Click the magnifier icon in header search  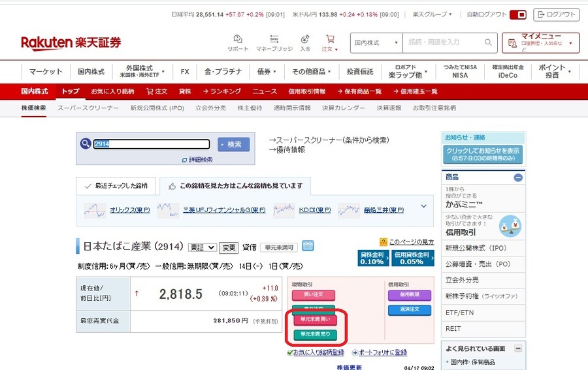tap(488, 42)
